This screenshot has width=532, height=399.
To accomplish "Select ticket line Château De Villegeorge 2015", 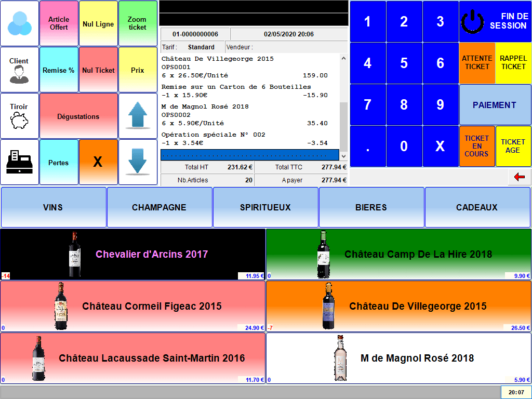I will coord(250,67).
